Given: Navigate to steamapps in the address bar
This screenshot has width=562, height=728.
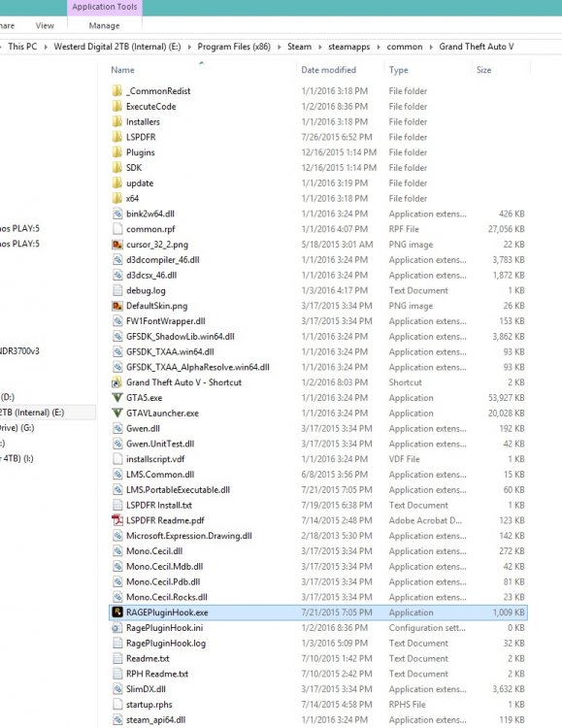Looking at the screenshot, I should (x=349, y=47).
